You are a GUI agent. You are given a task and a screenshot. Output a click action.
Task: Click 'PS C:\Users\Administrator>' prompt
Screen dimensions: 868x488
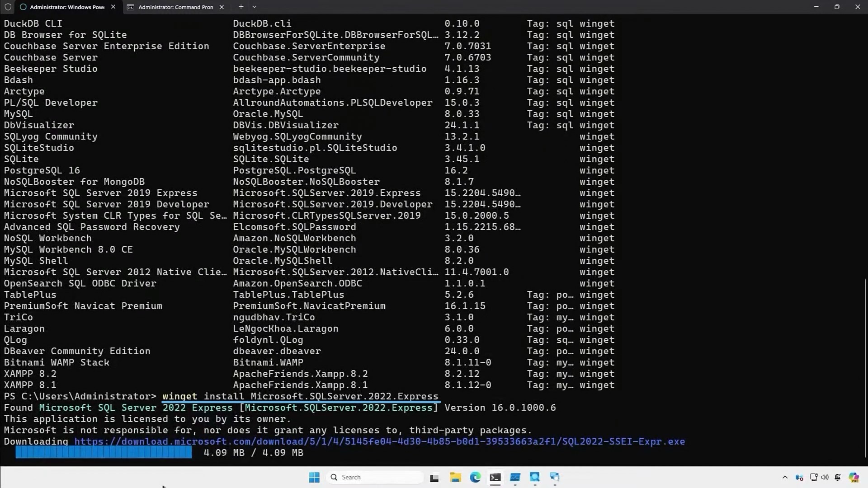[x=80, y=396]
